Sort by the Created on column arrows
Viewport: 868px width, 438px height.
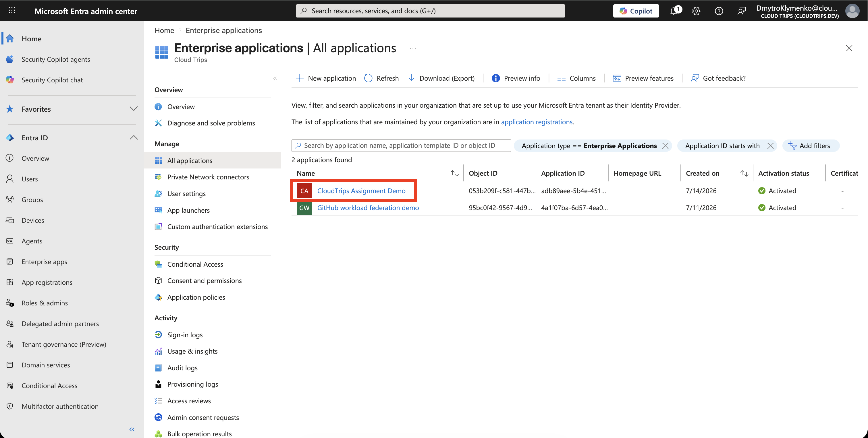744,173
